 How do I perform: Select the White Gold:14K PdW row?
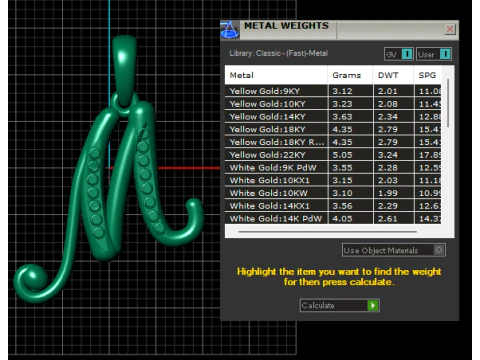(333, 218)
